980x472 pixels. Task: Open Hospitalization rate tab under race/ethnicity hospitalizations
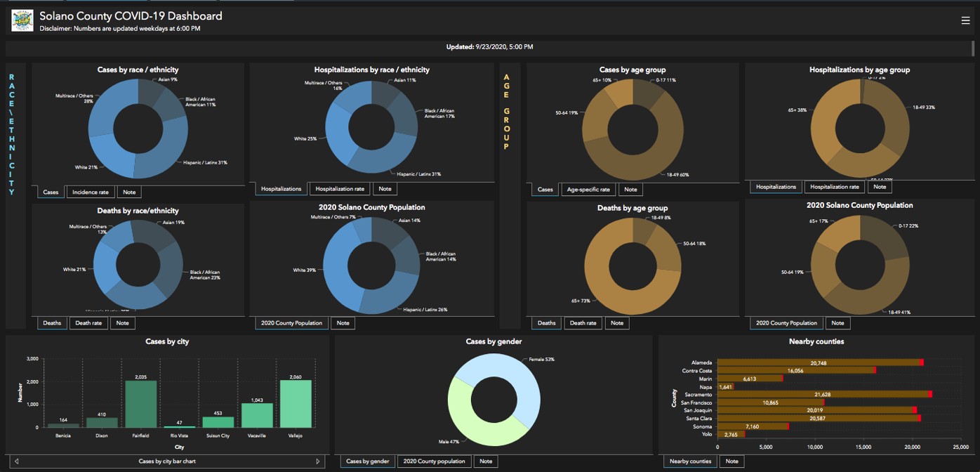(x=340, y=189)
